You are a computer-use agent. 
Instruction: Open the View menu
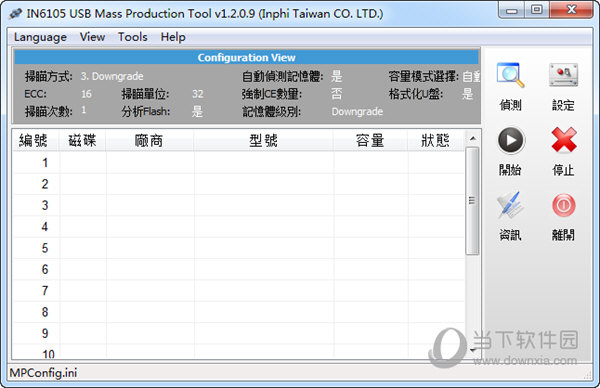pos(92,37)
